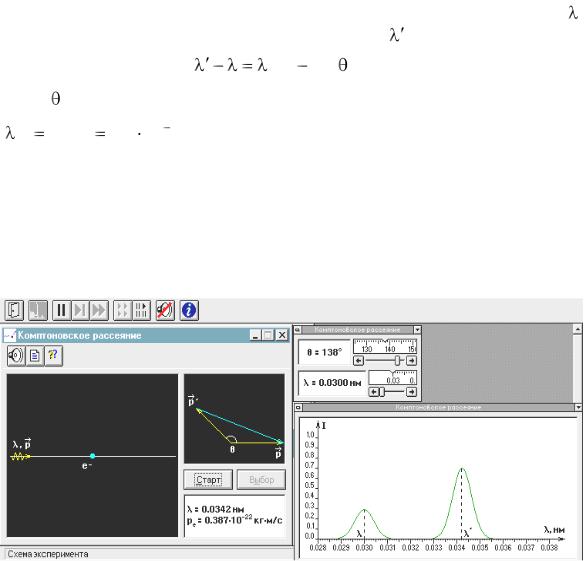Viewport: 588px width, 561px height.
Task: Decrease theta angle with left arrow
Action: (358, 361)
